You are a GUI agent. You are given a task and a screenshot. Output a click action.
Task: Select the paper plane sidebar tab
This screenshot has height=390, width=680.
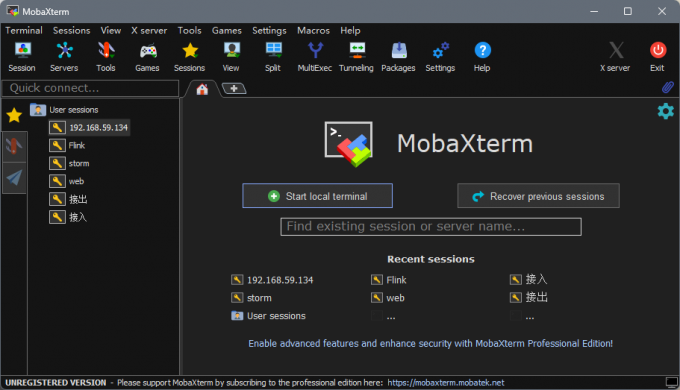(14, 177)
